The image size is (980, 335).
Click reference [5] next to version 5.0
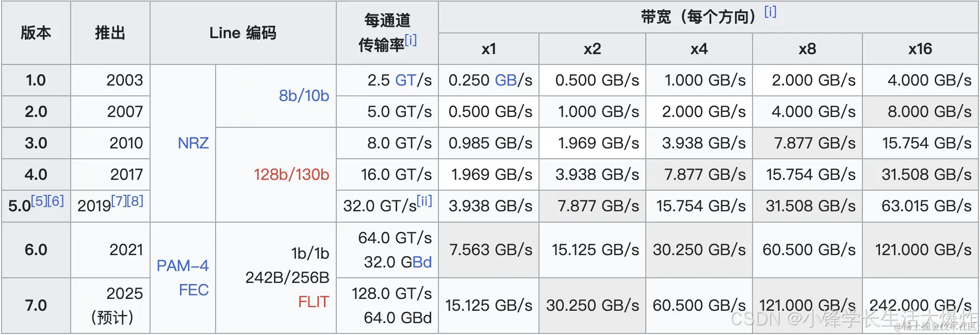click(39, 200)
